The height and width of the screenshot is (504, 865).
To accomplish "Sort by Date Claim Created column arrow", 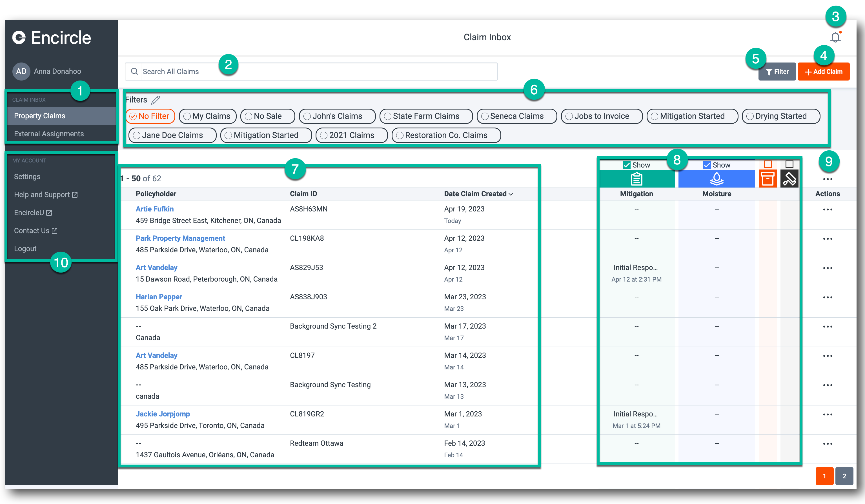I will (x=511, y=194).
